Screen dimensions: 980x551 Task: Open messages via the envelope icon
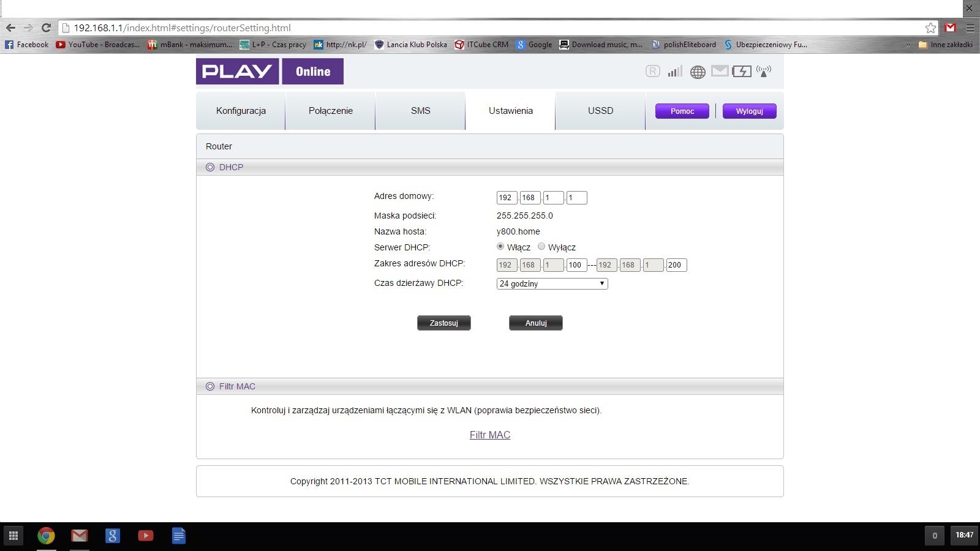[720, 71]
